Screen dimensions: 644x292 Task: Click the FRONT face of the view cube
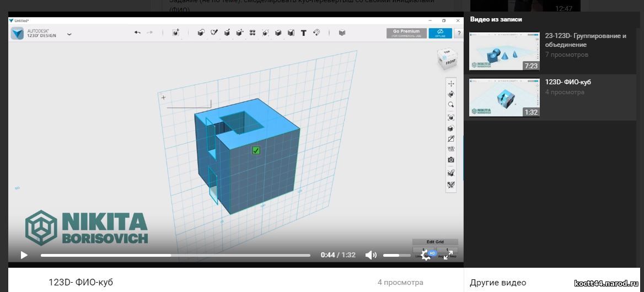450,62
